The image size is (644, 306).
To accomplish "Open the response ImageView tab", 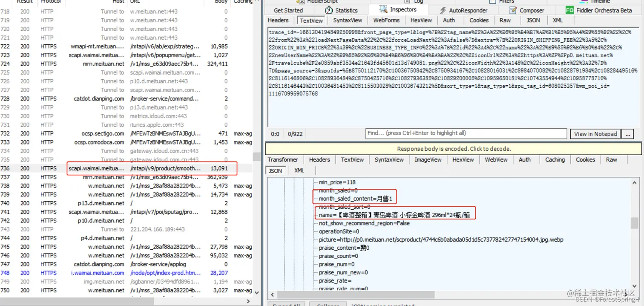I will [x=428, y=159].
